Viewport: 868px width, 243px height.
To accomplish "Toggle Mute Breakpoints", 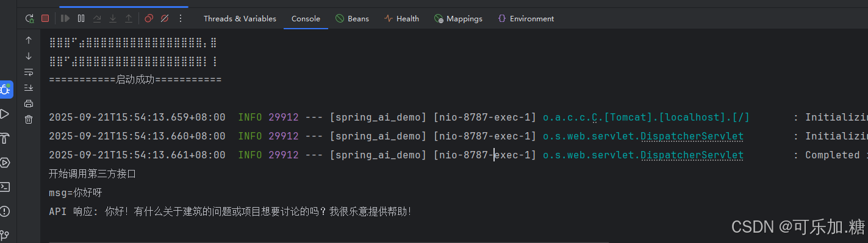I will tap(165, 19).
